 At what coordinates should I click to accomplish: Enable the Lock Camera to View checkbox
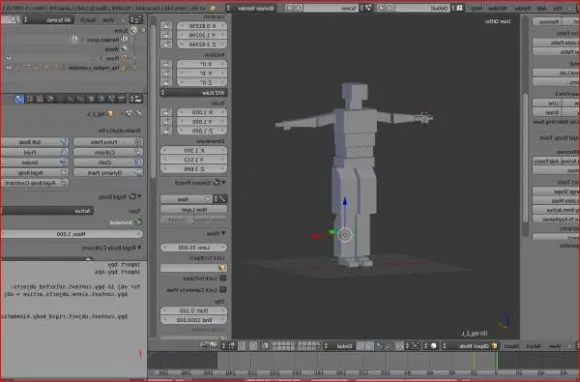click(223, 290)
